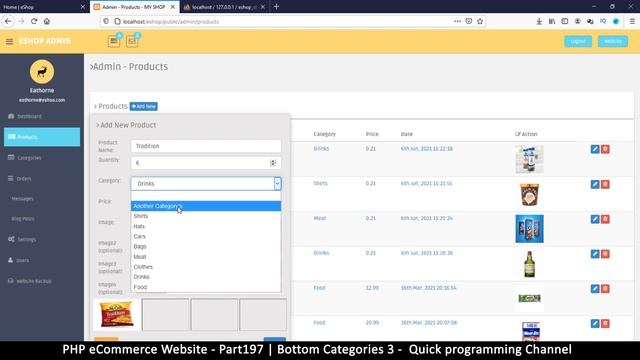Image resolution: width=640 pixels, height=360 pixels.
Task: Delete the Food product priced 12.99
Action: coord(605,289)
